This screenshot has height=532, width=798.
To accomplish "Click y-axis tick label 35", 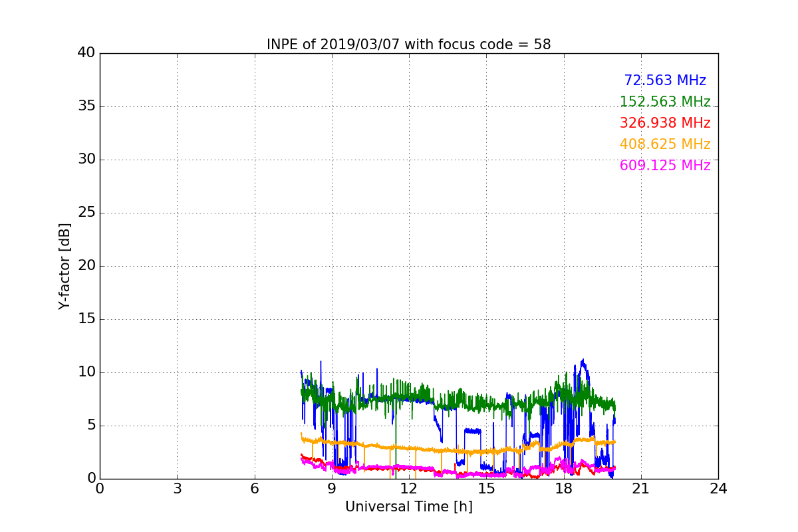I will tap(86, 106).
